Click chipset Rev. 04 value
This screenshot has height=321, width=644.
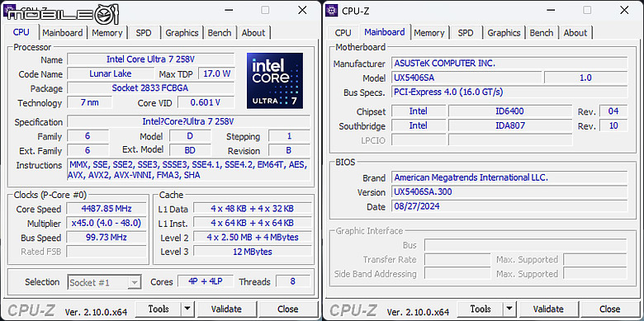pyautogui.click(x=613, y=111)
